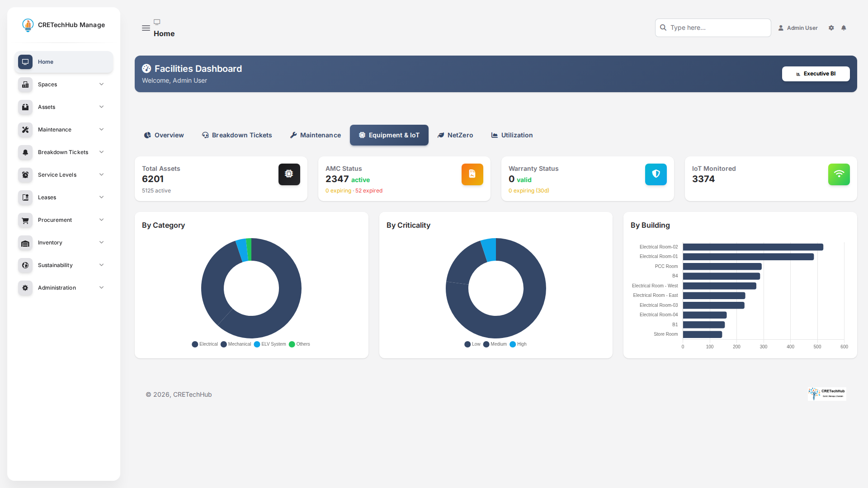This screenshot has width=868, height=488.
Task: Open notifications bell in top bar
Action: [x=844, y=28]
